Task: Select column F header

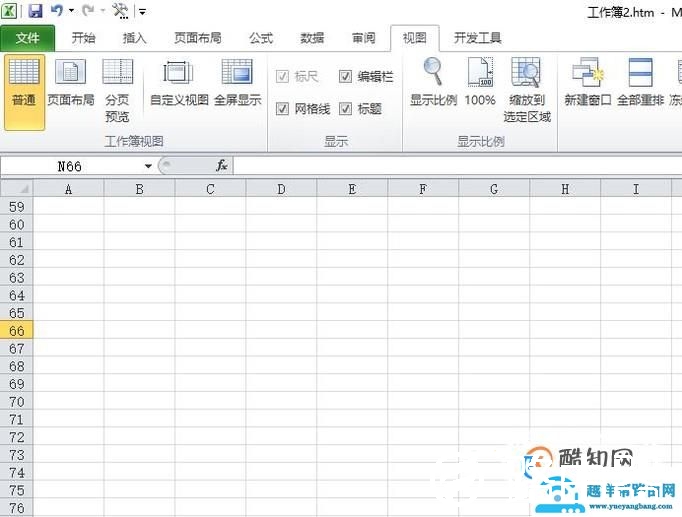Action: click(423, 189)
